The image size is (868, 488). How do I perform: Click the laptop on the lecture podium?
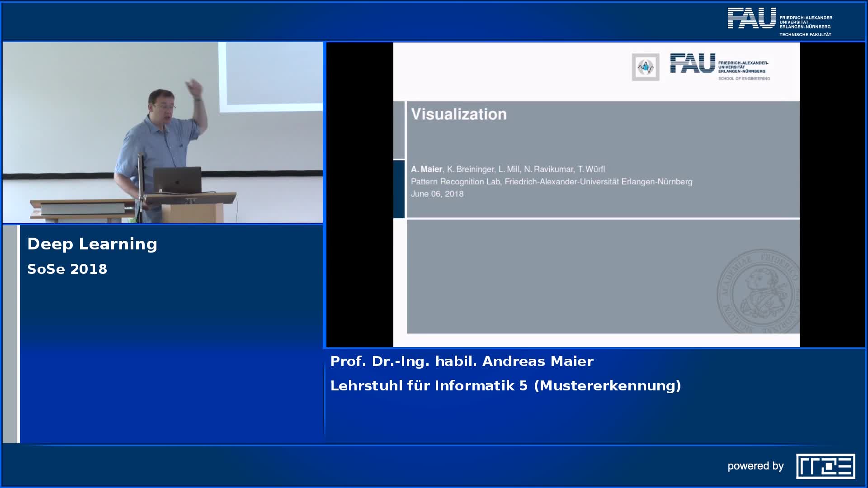pos(177,180)
